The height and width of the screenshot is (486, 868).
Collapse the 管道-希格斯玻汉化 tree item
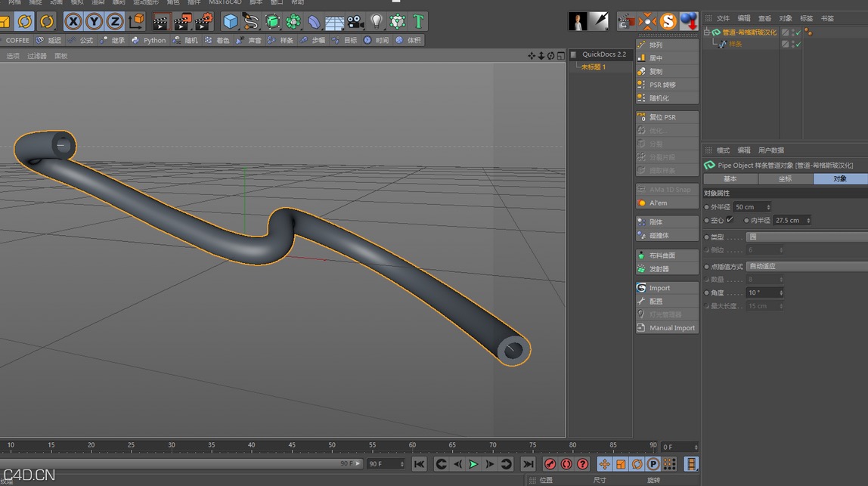tap(708, 31)
